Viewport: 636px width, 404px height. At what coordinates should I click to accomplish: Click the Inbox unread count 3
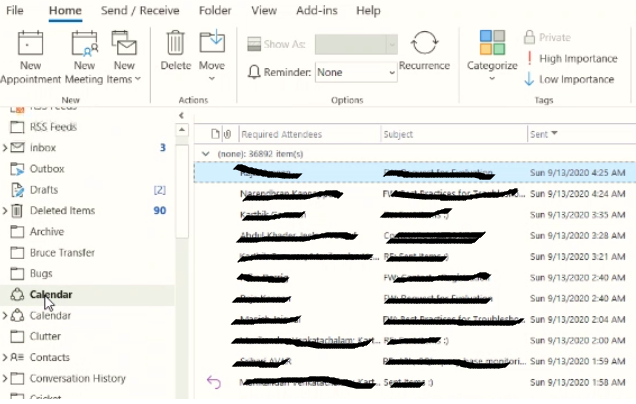coord(163,148)
